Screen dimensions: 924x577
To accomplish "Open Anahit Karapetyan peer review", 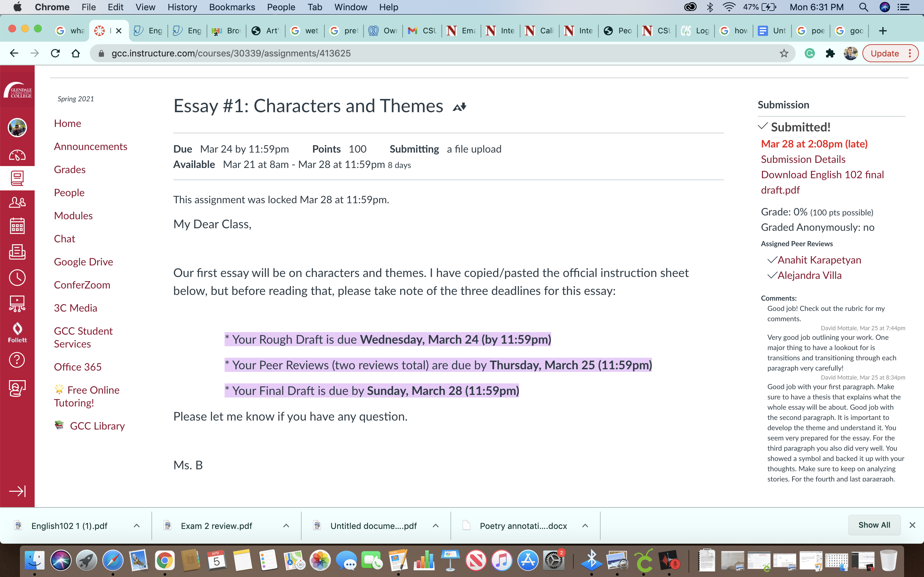I will tap(819, 260).
